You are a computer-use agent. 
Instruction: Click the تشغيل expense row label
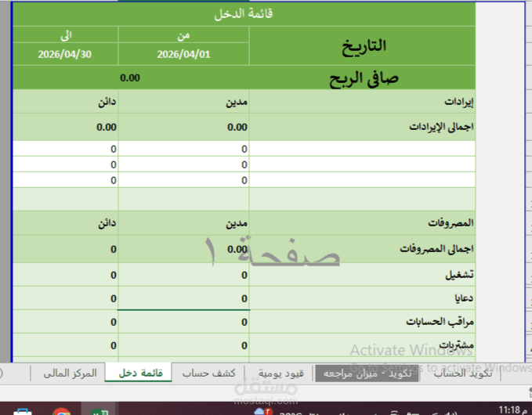tap(362, 275)
